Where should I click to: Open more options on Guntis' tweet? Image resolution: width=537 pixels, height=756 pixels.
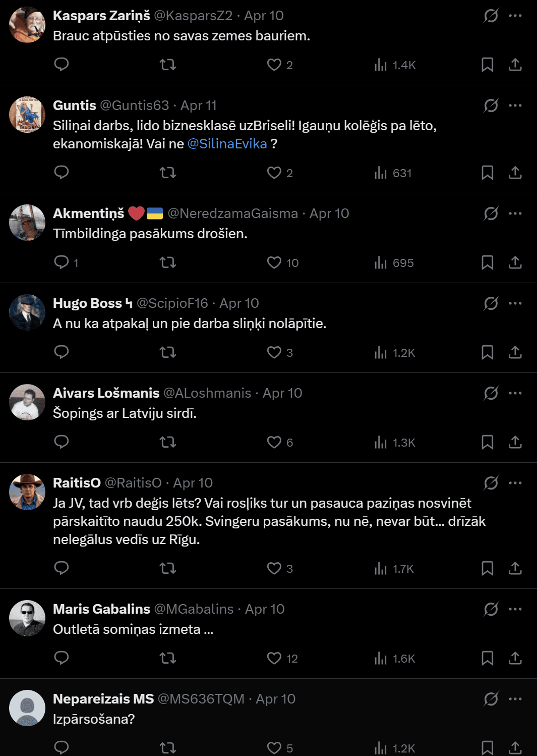[515, 105]
